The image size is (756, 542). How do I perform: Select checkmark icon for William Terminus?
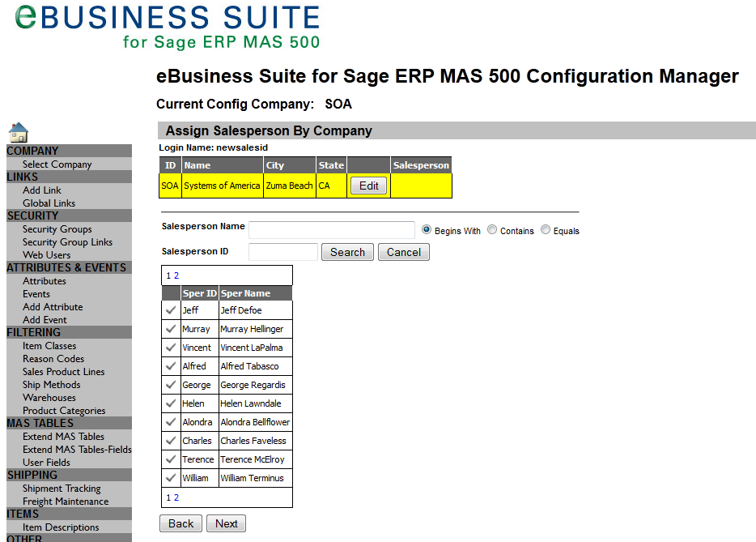(x=170, y=478)
